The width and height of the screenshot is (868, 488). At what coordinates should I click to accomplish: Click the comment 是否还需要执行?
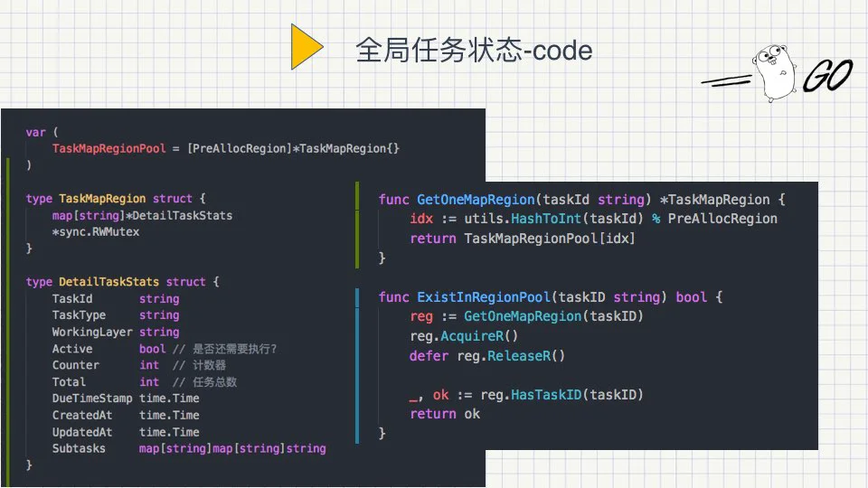point(235,349)
